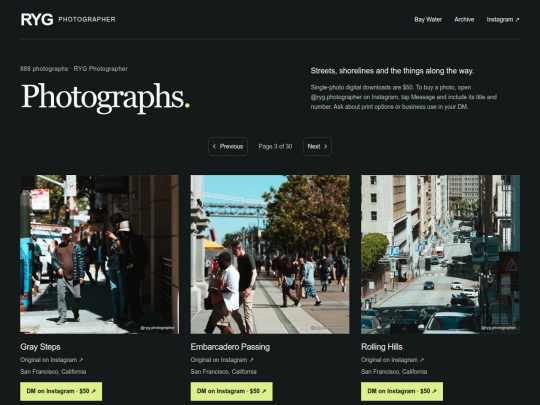Screen dimensions: 540x405
Task: Click the 'Page 3 of 30' indicator
Action: tap(275, 146)
